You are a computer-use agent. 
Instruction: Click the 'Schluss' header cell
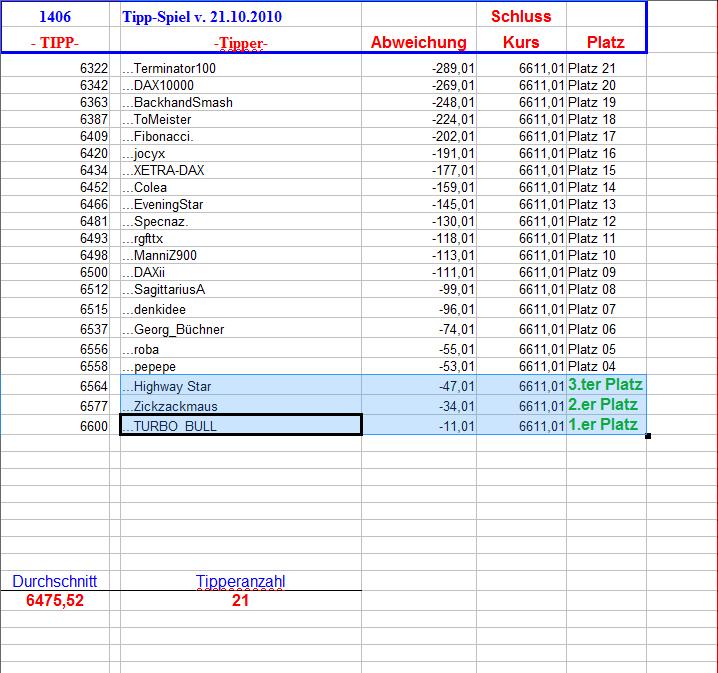(521, 16)
